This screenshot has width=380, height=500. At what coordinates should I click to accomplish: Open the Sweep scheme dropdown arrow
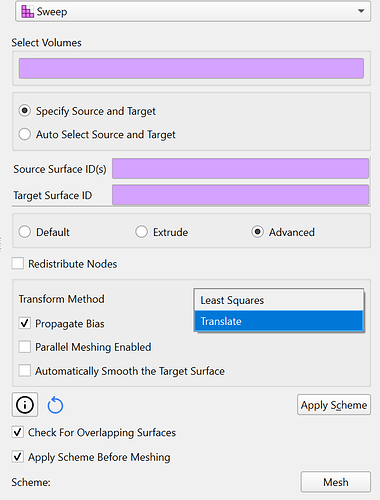tap(361, 11)
